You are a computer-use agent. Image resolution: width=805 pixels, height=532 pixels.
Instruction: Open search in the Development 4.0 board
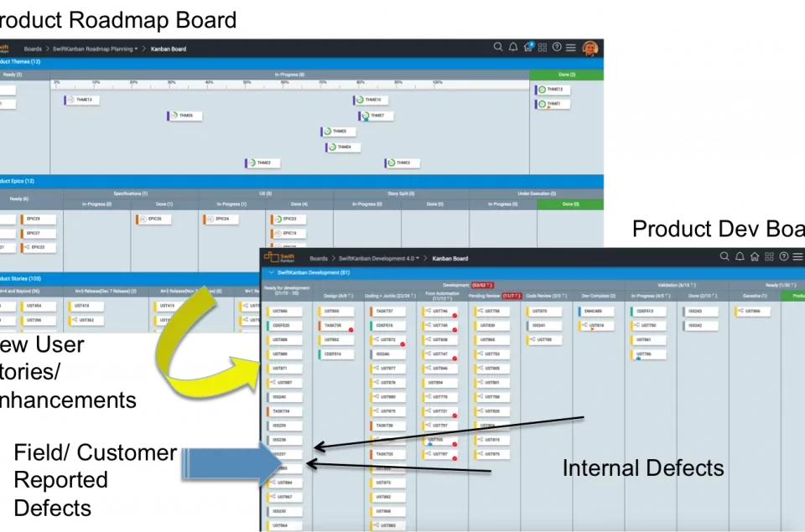724,256
